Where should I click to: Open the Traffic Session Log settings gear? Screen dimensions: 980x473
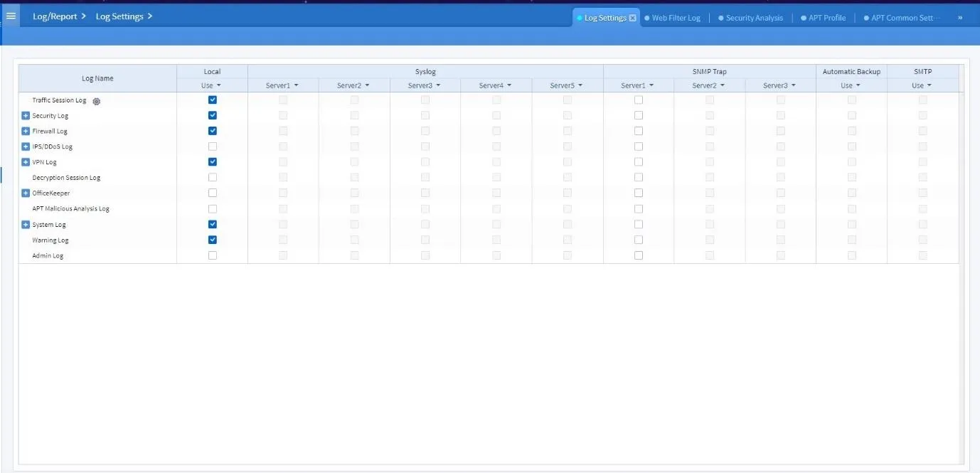[96, 100]
